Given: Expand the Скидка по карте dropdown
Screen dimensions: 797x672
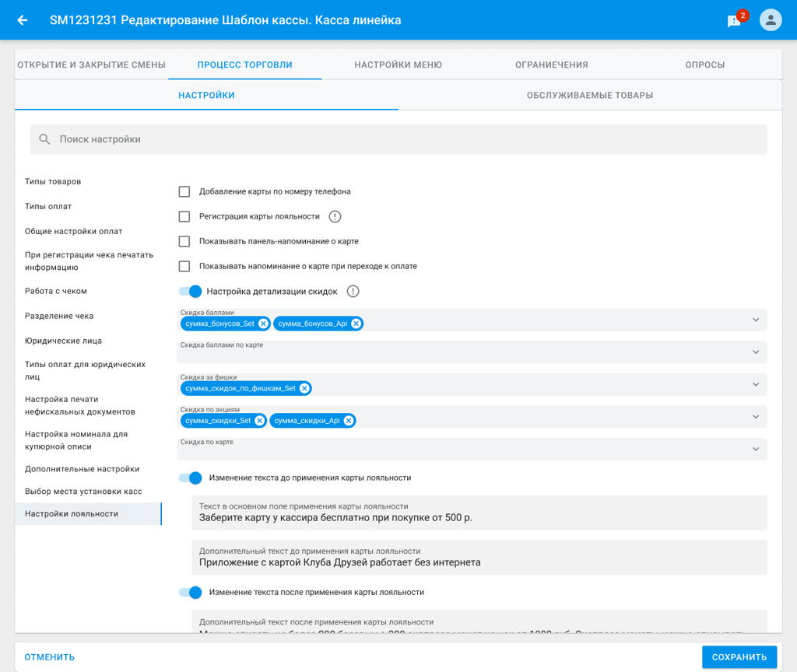Looking at the screenshot, I should coord(756,449).
